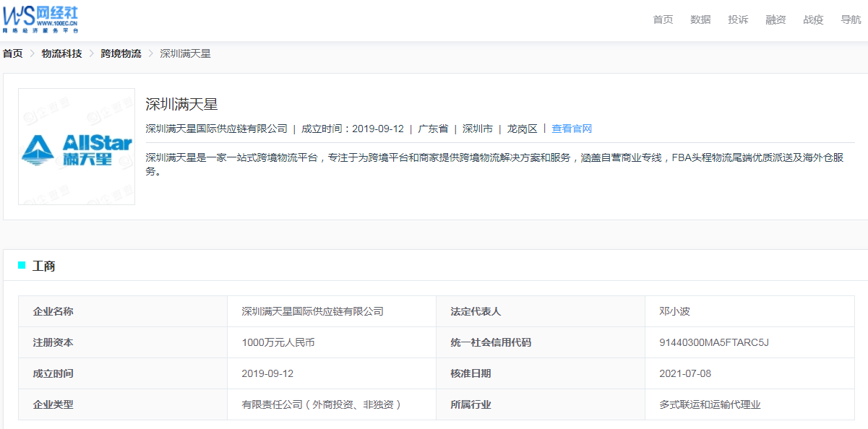This screenshot has height=429, width=868.
Task: Select the 1000万元人民币 value
Action: tap(278, 342)
